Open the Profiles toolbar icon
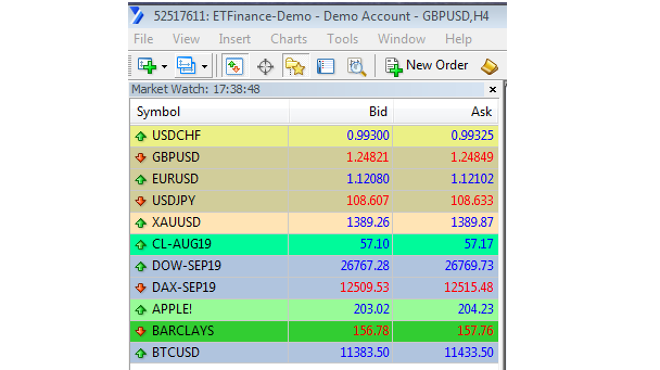The height and width of the screenshot is (370, 660). 186,66
